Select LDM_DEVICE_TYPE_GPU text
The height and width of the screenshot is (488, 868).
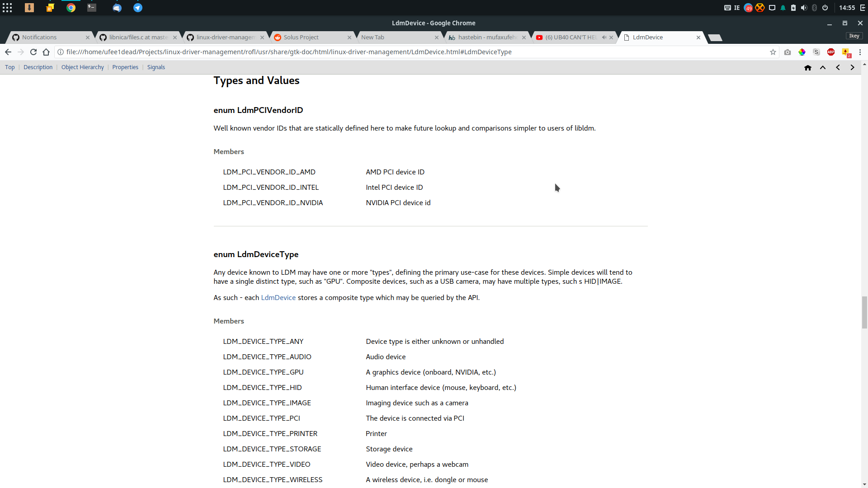[x=263, y=372]
